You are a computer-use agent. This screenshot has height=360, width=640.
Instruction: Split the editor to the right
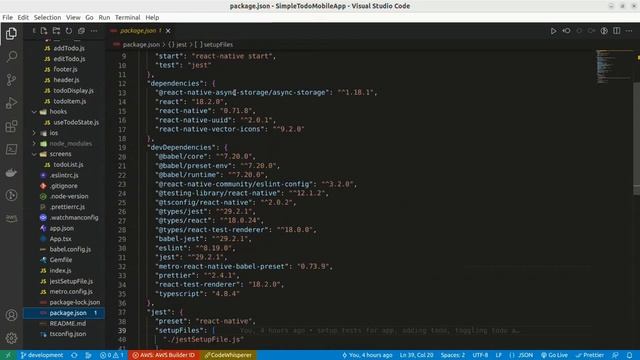point(617,31)
